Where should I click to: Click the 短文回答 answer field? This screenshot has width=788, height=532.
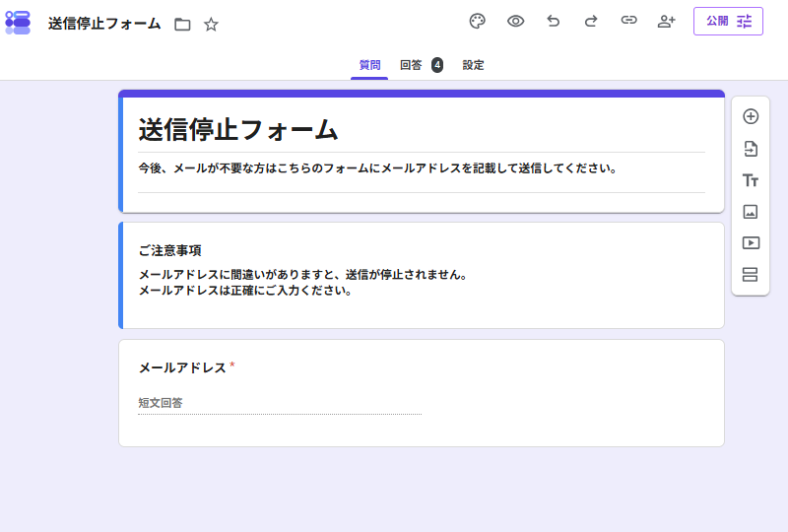pos(280,403)
